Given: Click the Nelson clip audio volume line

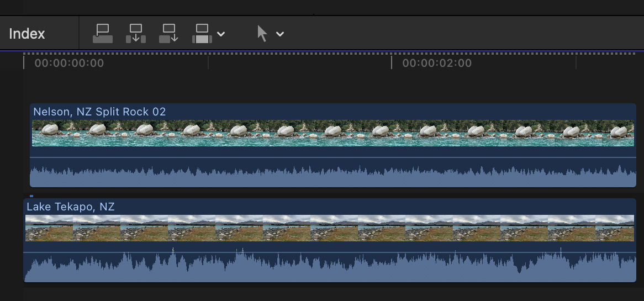Looking at the screenshot, I should tap(331, 157).
